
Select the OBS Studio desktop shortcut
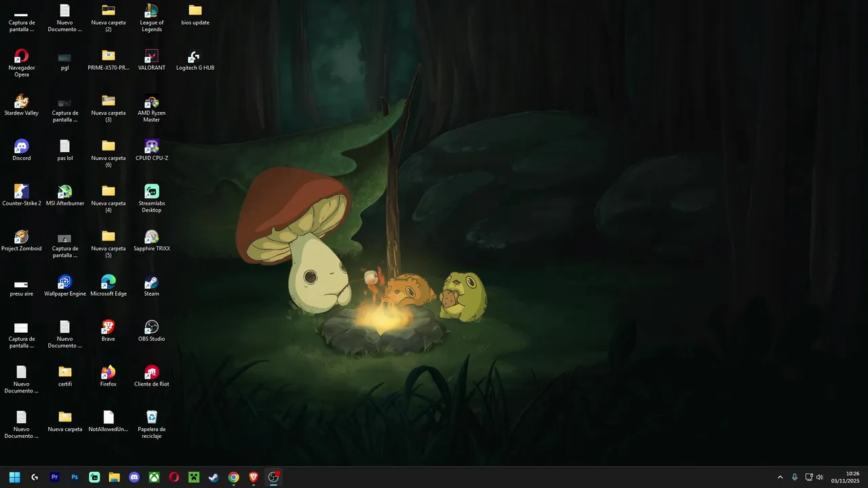[x=152, y=331]
